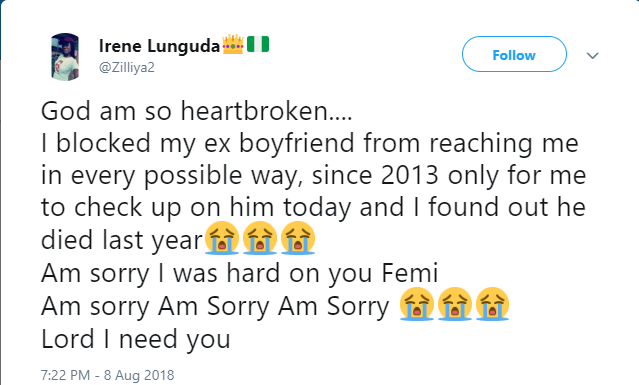Click 'to check up on him today' text
The image size is (639, 385).
click(196, 207)
